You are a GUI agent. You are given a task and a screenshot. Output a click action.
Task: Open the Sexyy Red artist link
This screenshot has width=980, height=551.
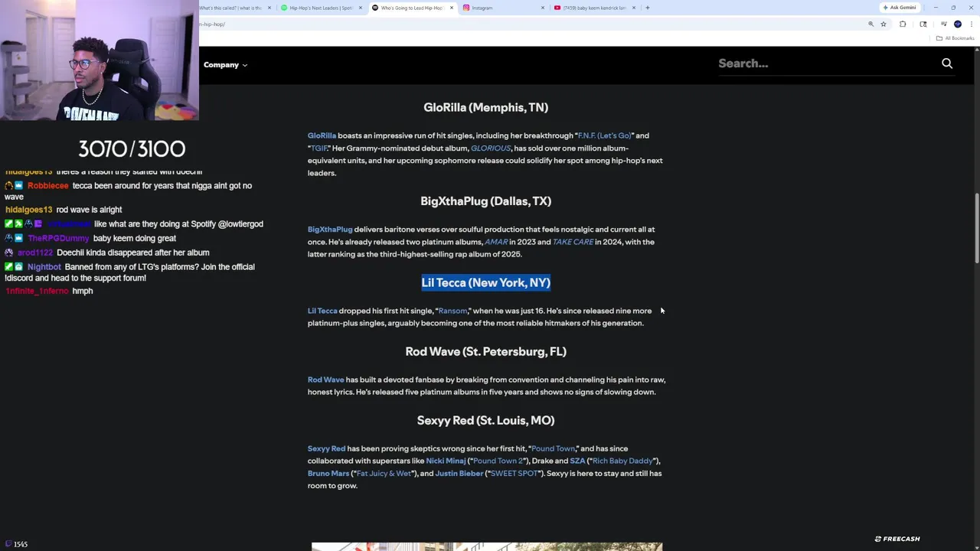(x=326, y=448)
